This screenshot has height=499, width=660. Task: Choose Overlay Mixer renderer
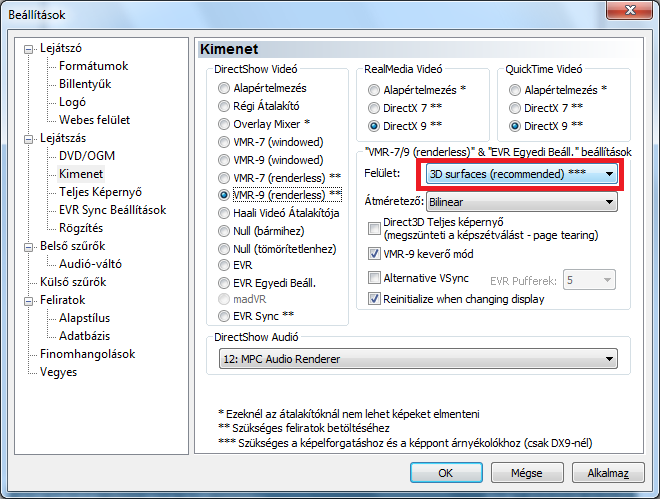224,124
